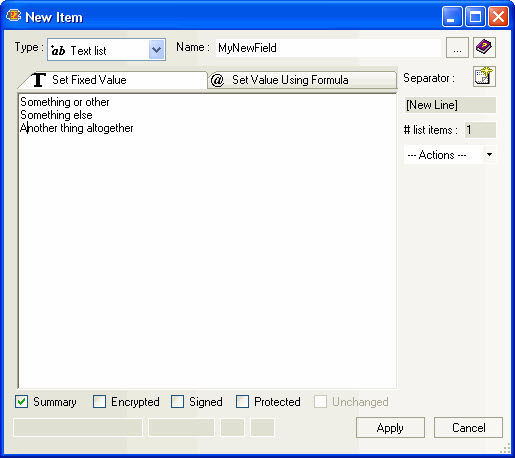Click the line 'Something else' in text area
Viewport: 515px width, 458px height.
(x=56, y=115)
